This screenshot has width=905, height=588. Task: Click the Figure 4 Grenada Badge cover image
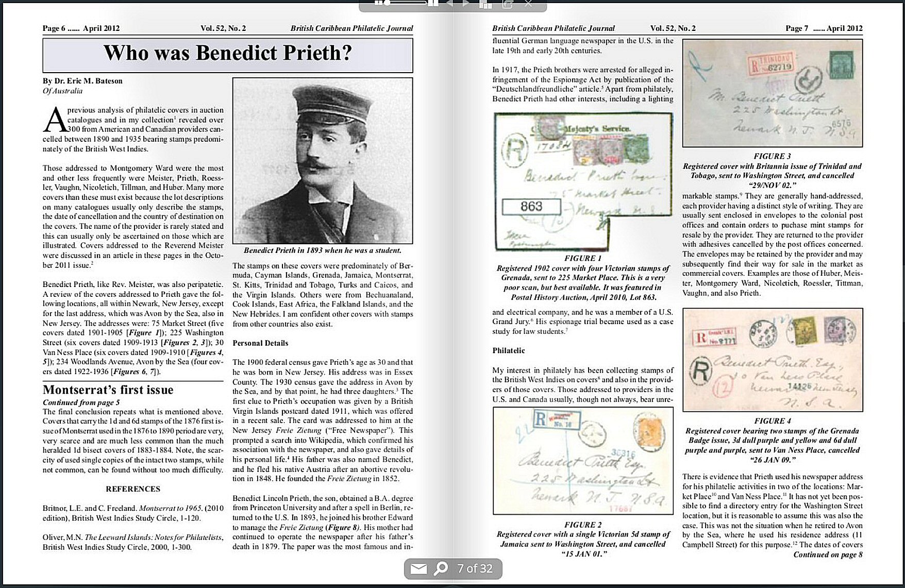773,360
